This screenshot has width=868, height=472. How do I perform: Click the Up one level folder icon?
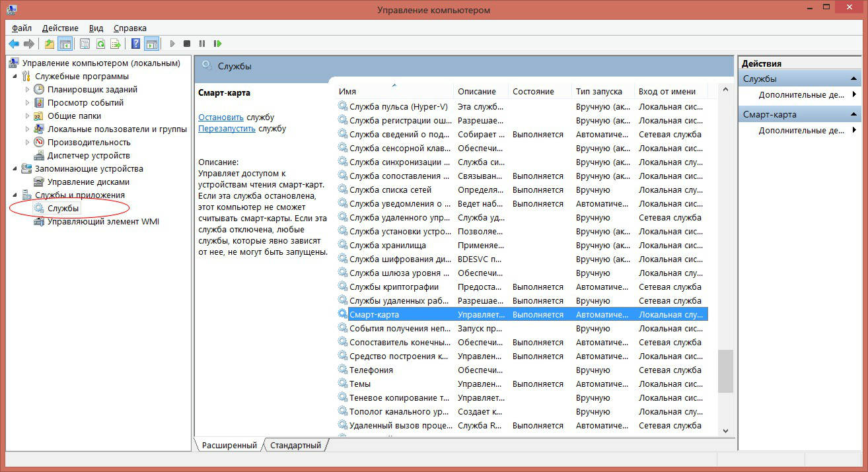pyautogui.click(x=50, y=44)
